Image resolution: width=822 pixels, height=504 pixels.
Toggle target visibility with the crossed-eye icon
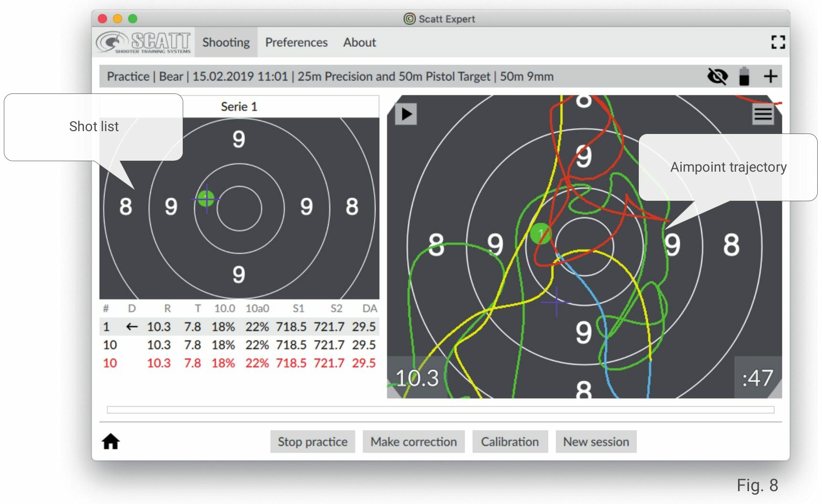717,75
